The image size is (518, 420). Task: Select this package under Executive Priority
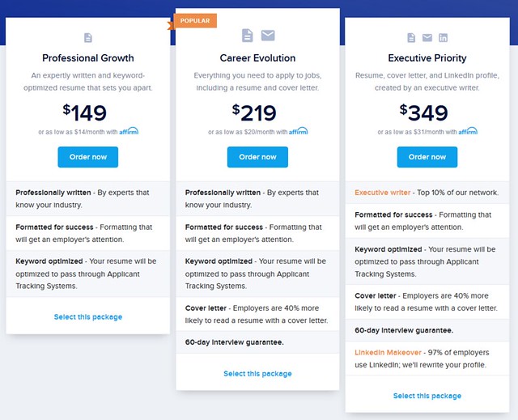427,396
